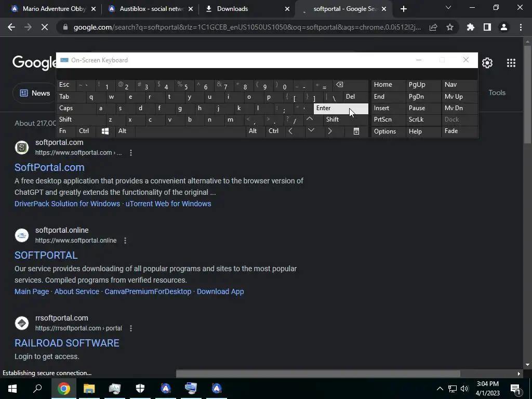
Task: Open the Google apps grid
Action: pos(511,63)
